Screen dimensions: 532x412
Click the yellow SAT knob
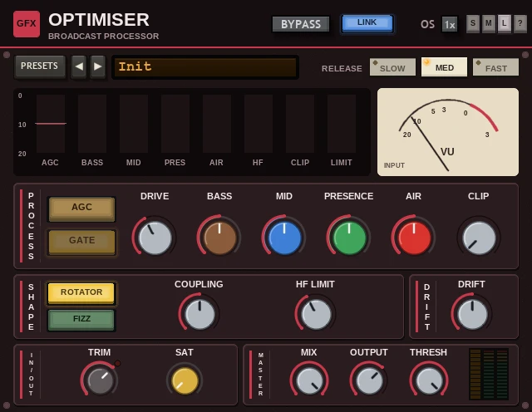click(x=185, y=380)
